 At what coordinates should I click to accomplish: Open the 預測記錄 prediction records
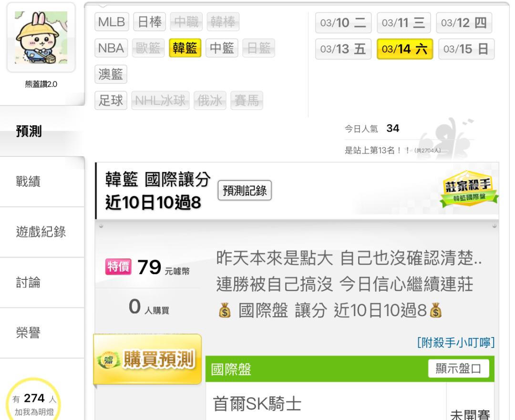(x=245, y=190)
